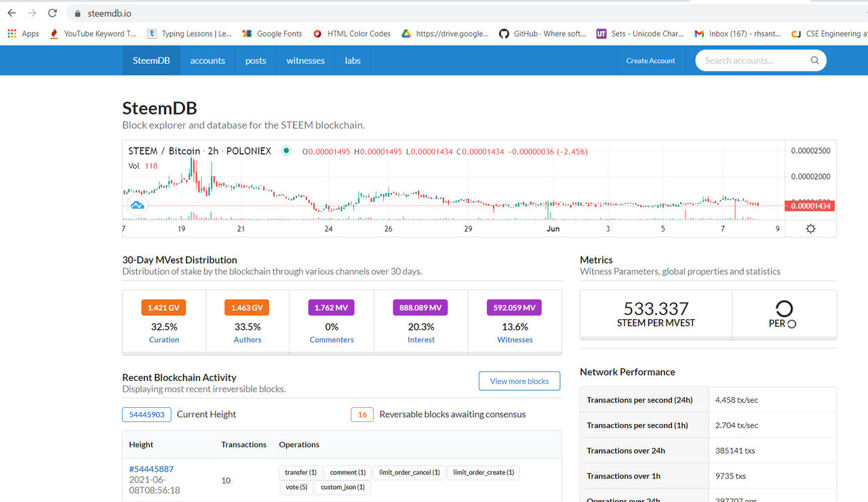Open the witnesses nav tab
Image resolution: width=868 pixels, height=502 pixels.
tap(305, 60)
